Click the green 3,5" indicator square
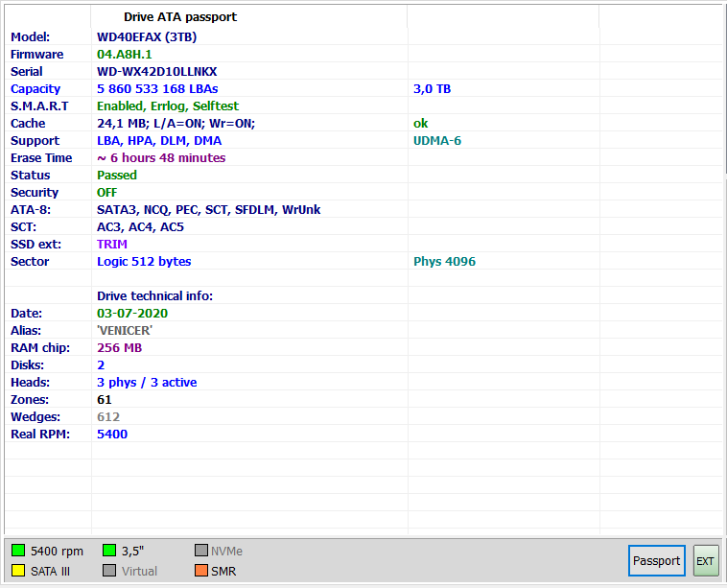This screenshot has width=727, height=588. pos(109,551)
